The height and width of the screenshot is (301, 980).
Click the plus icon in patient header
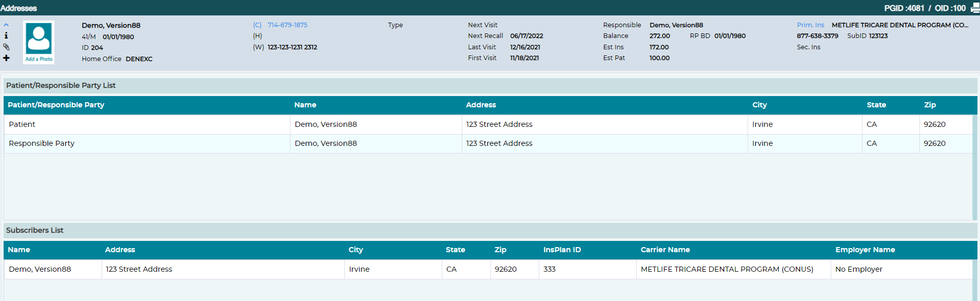coord(6,58)
